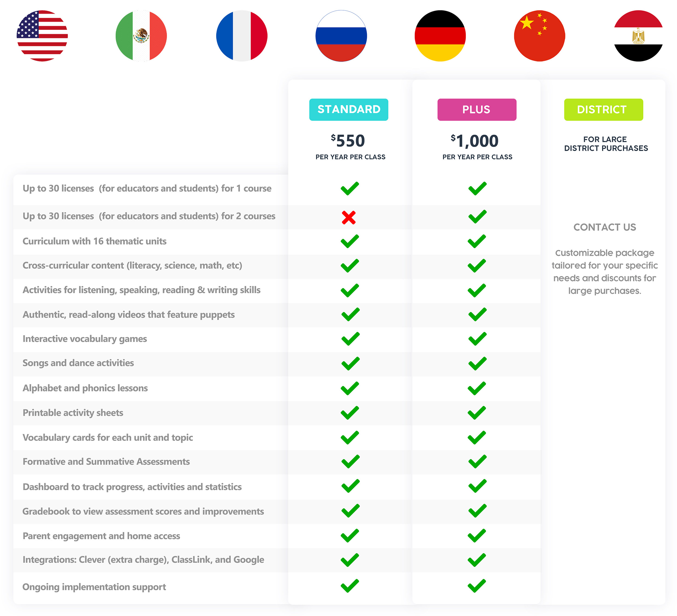Viewport: 677px width, 616px height.
Task: Click Standard checkmark for Printable activity sheets
Action: 349,413
